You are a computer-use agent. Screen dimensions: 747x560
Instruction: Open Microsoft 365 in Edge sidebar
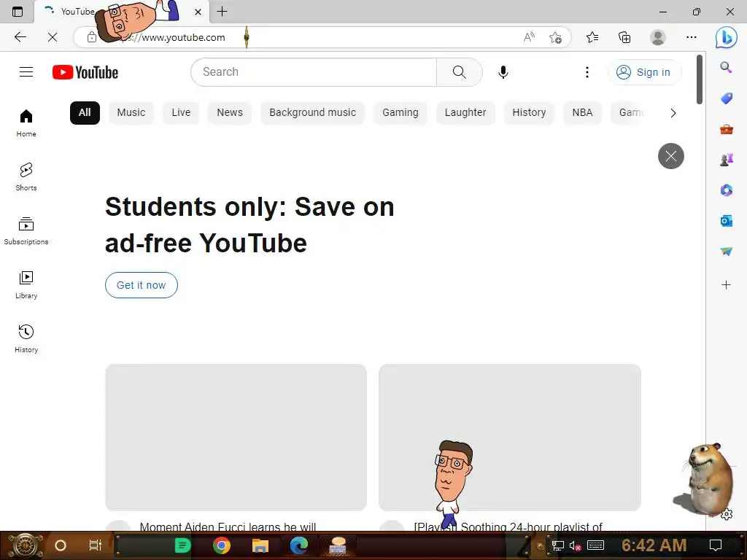[x=726, y=190]
